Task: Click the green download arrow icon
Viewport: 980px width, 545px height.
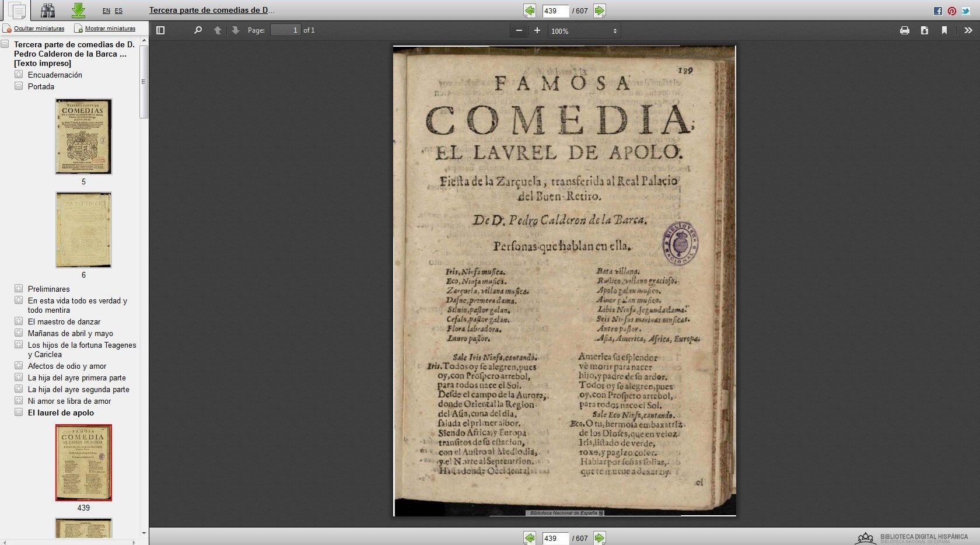Action: (78, 10)
